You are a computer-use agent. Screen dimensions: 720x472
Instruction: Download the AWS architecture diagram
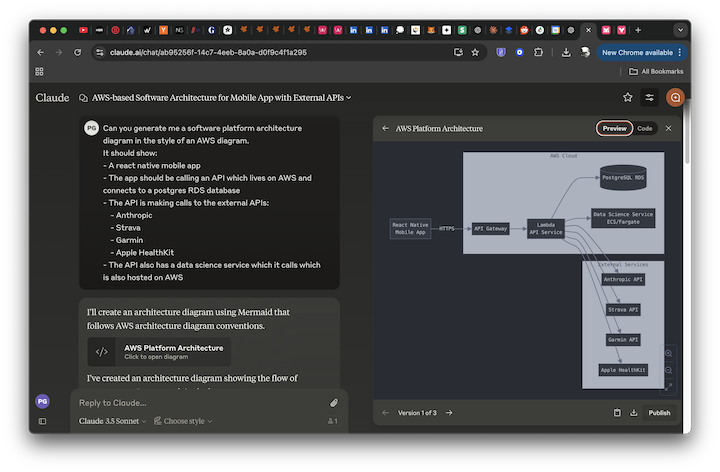tap(633, 412)
